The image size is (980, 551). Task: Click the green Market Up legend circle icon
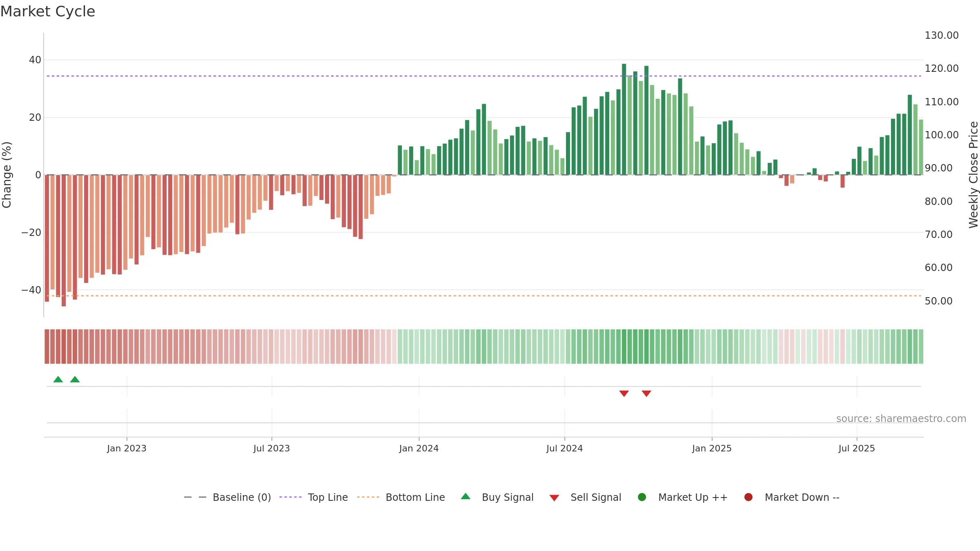tap(642, 497)
